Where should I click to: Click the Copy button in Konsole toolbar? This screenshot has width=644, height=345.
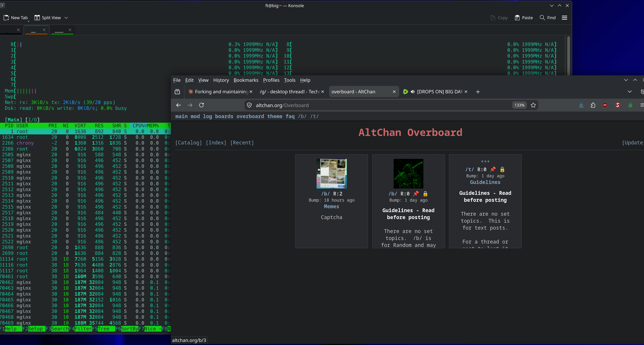499,18
